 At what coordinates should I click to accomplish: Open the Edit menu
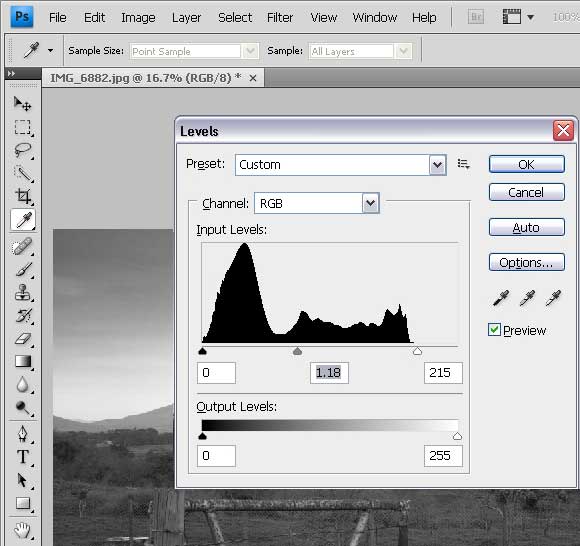[x=94, y=17]
